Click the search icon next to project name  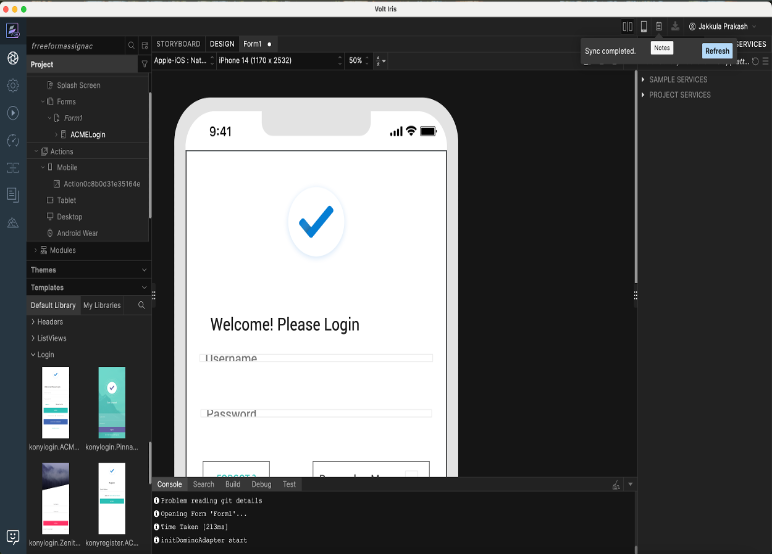pos(131,45)
